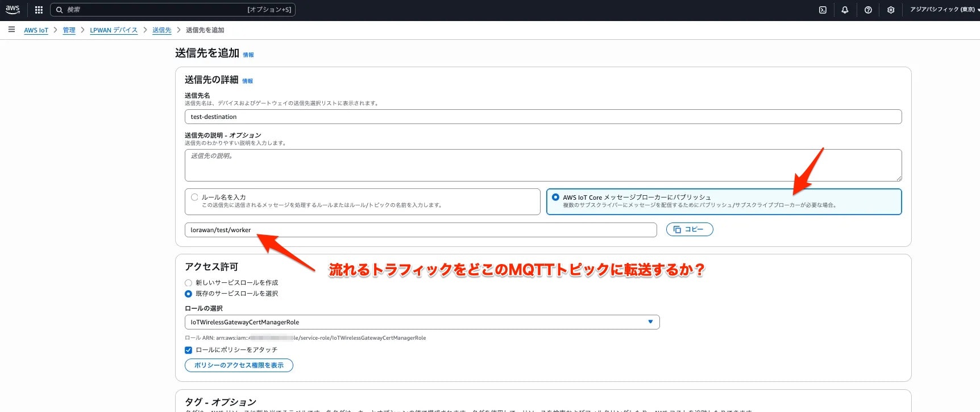Open the AWS services grid menu
The image size is (980, 412).
tap(39, 10)
